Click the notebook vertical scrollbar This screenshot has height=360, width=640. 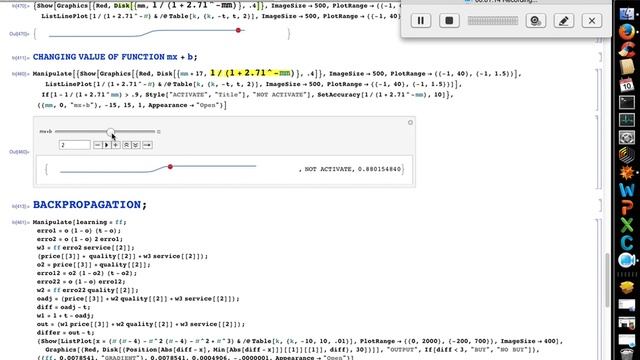(x=607, y=280)
